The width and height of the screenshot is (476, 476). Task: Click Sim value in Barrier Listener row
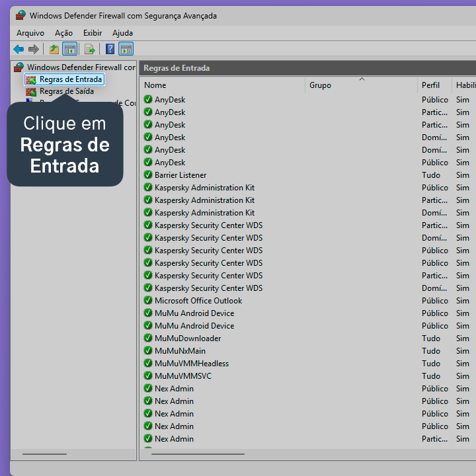point(462,175)
